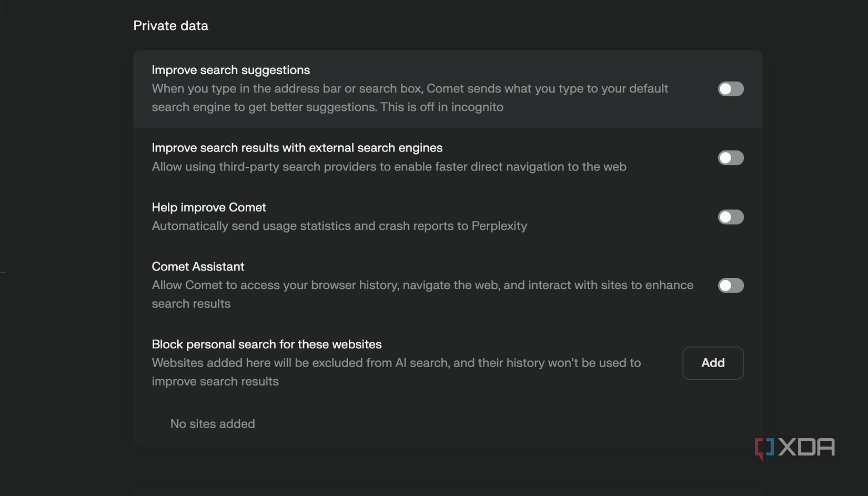Turn on Improve search results with external search engines
Screen dimensions: 868x496
tap(731, 158)
